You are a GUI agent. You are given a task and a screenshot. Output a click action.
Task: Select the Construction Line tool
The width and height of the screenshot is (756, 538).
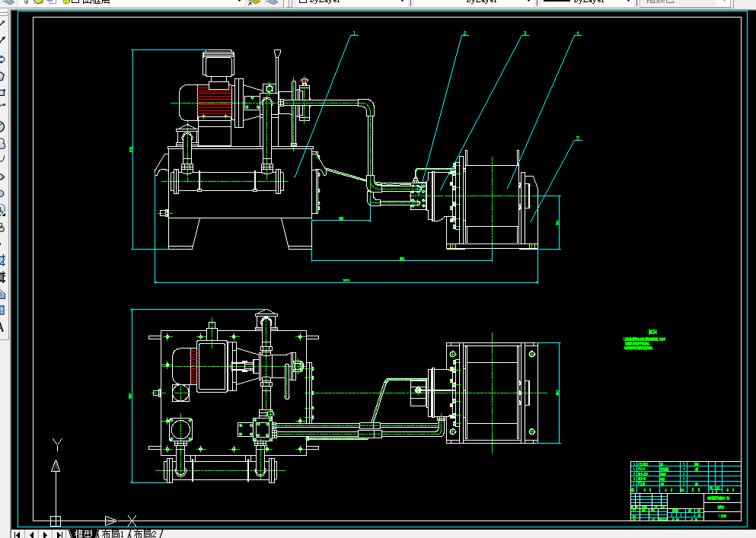pos(2,40)
